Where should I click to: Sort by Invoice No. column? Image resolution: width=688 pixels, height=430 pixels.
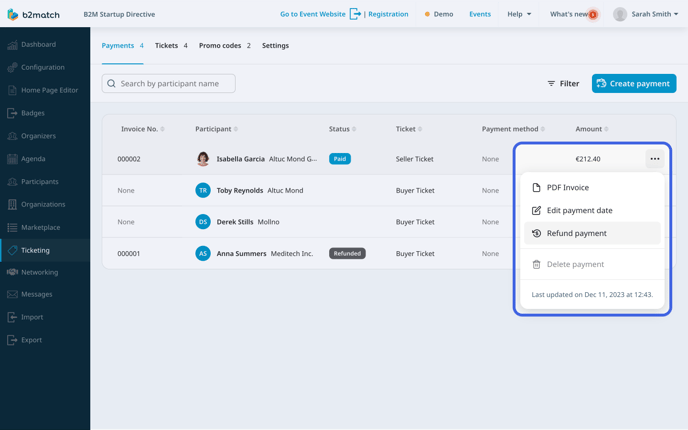click(x=142, y=129)
